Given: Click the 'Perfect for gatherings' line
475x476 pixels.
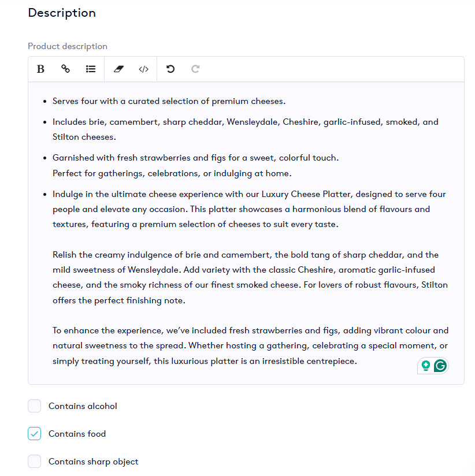Looking at the screenshot, I should click(x=172, y=173).
